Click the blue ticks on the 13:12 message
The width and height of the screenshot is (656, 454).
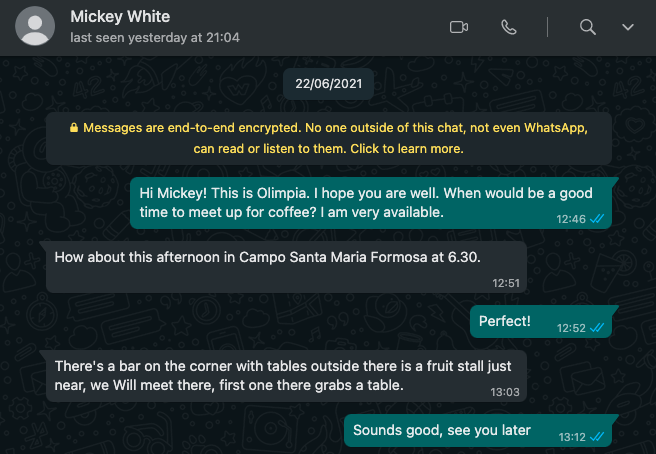tap(597, 437)
